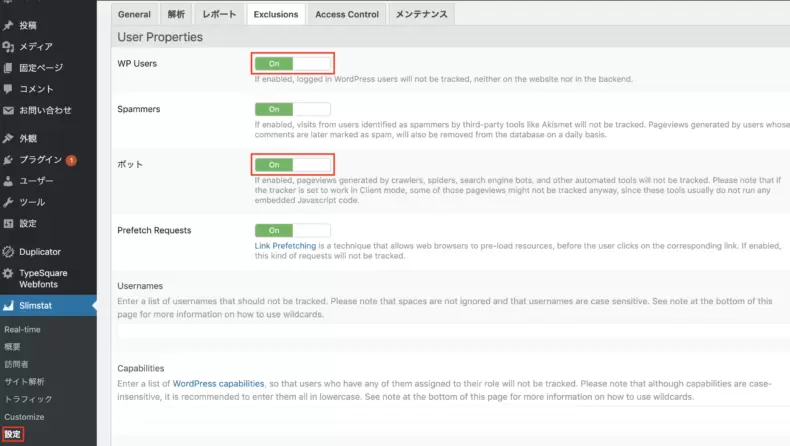
Task: Click the Slimstat chart icon
Action: coord(8,305)
